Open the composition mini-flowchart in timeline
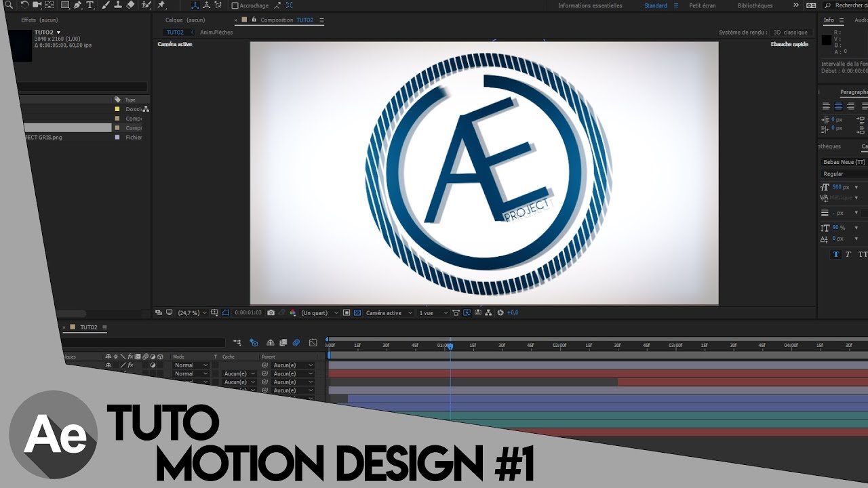The width and height of the screenshot is (868, 488). (237, 343)
